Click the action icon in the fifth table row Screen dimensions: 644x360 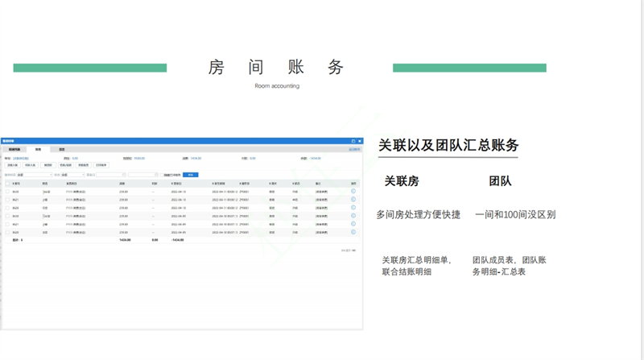(353, 224)
